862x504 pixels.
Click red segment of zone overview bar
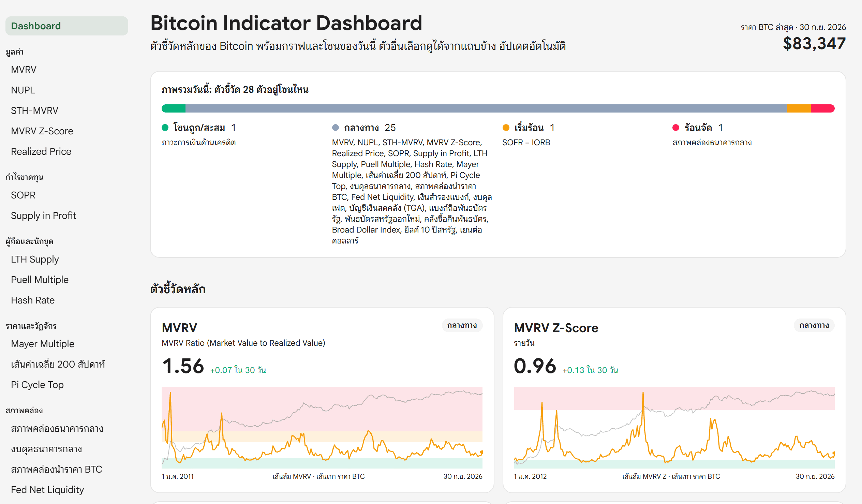tap(823, 108)
